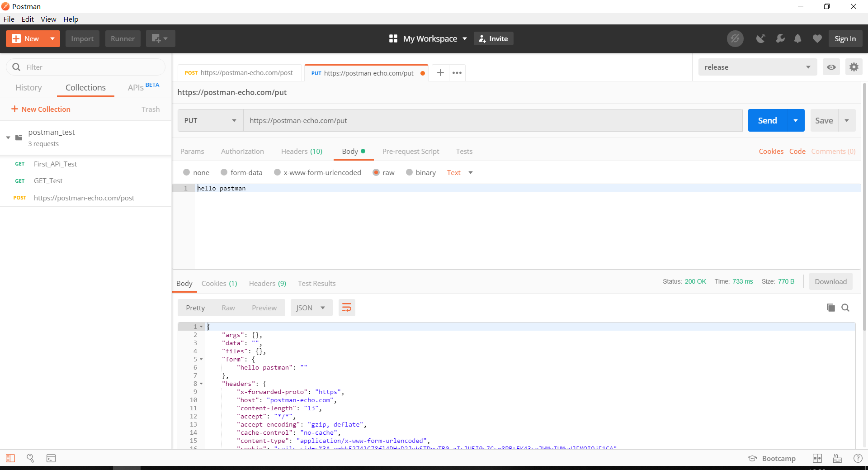This screenshot has height=470, width=868.
Task: Open the Code link
Action: tap(797, 152)
